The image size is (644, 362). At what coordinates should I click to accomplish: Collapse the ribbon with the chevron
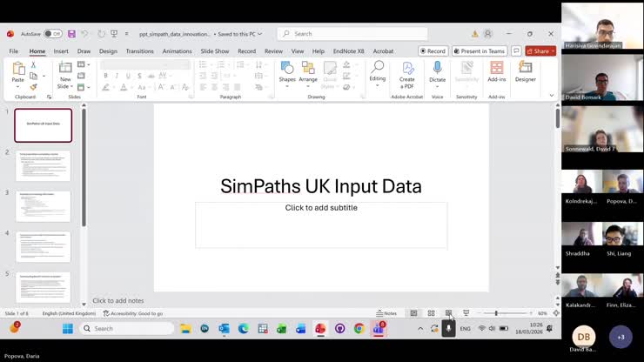coord(552,96)
